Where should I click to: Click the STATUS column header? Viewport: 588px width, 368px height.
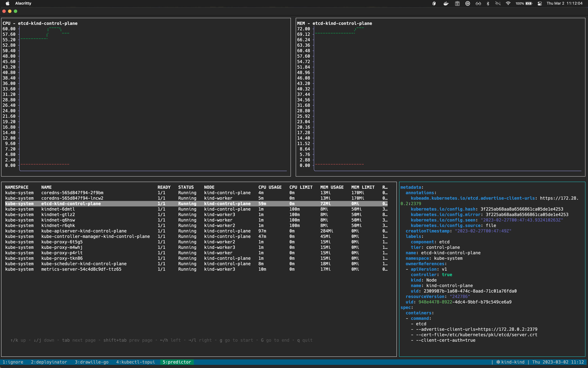click(186, 187)
